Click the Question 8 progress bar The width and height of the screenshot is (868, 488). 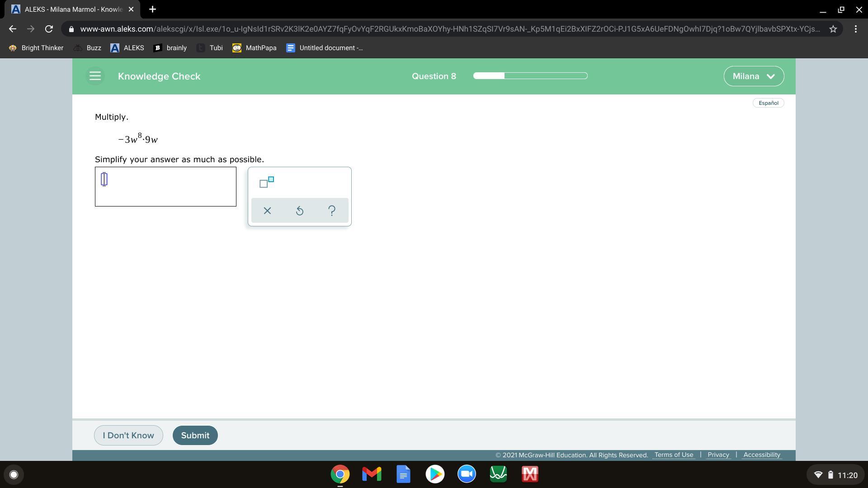click(530, 76)
